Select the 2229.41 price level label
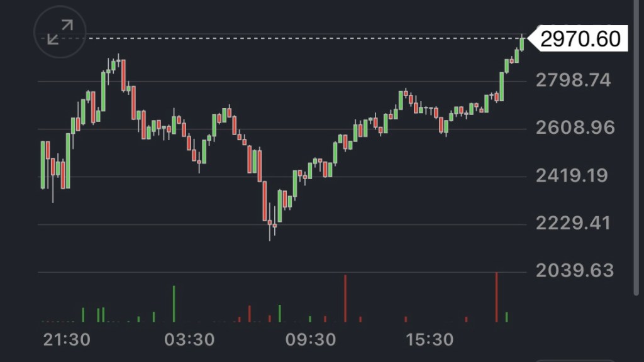Screen dimensions: 644x362 (x=573, y=223)
